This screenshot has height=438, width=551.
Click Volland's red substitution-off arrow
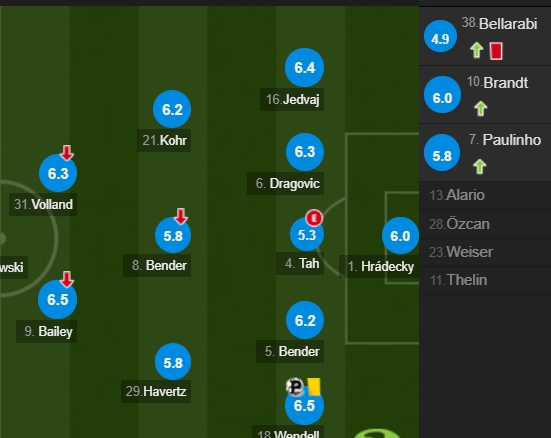[67, 153]
